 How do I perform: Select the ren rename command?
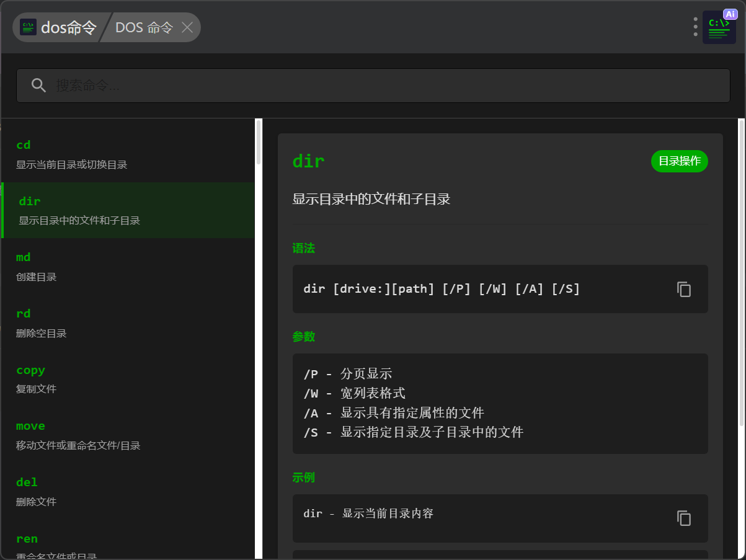127,546
